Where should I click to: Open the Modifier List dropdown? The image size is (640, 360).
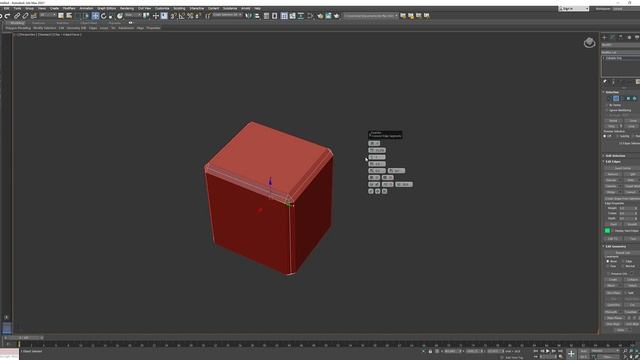(620, 52)
